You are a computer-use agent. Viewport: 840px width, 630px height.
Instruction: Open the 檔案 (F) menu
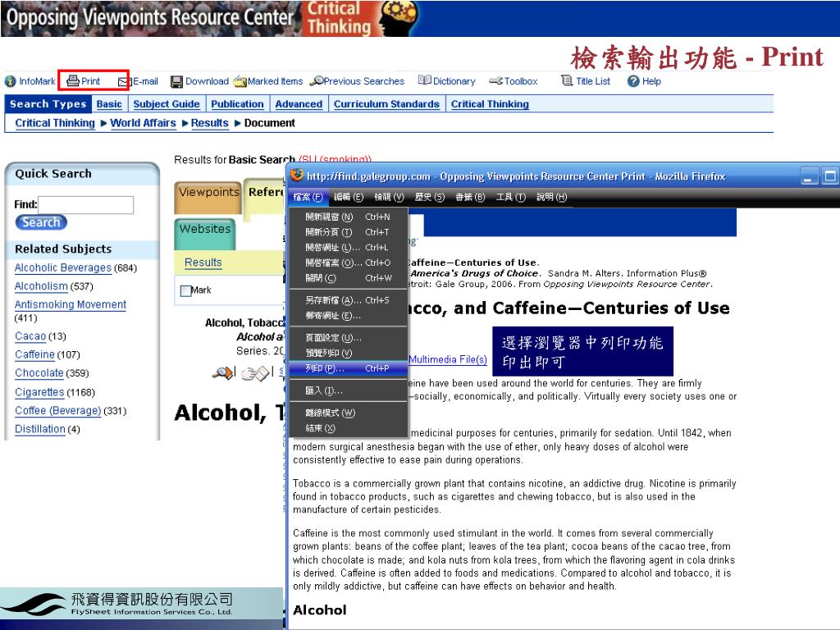click(x=308, y=197)
